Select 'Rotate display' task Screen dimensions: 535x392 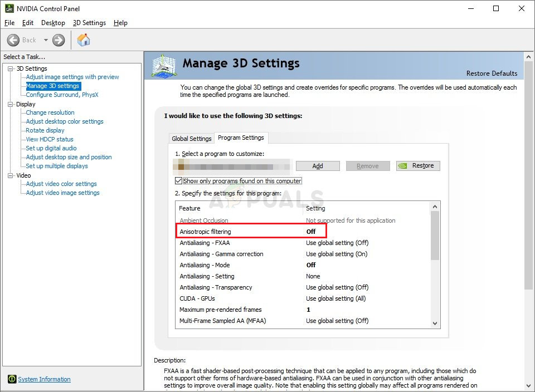[45, 130]
